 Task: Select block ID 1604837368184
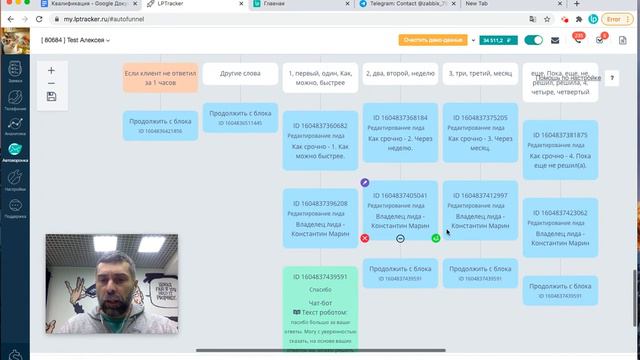pyautogui.click(x=400, y=133)
